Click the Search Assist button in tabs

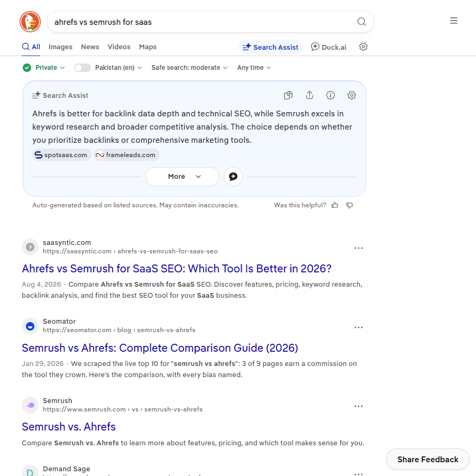point(270,47)
